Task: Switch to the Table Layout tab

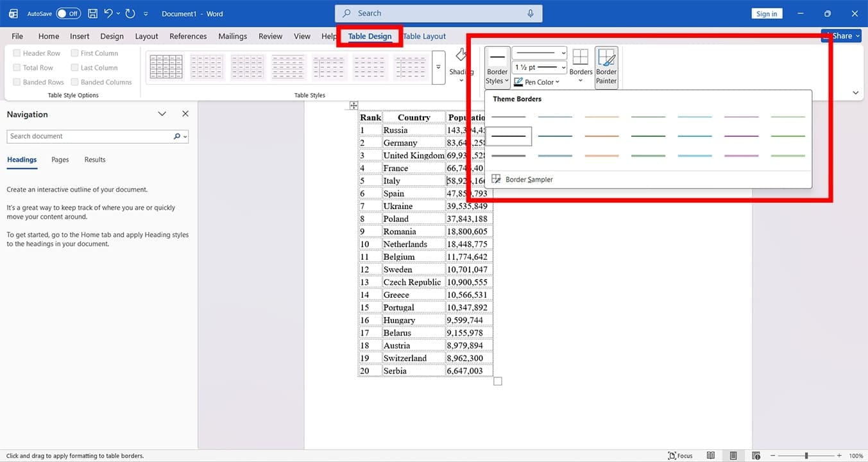Action: pos(425,37)
